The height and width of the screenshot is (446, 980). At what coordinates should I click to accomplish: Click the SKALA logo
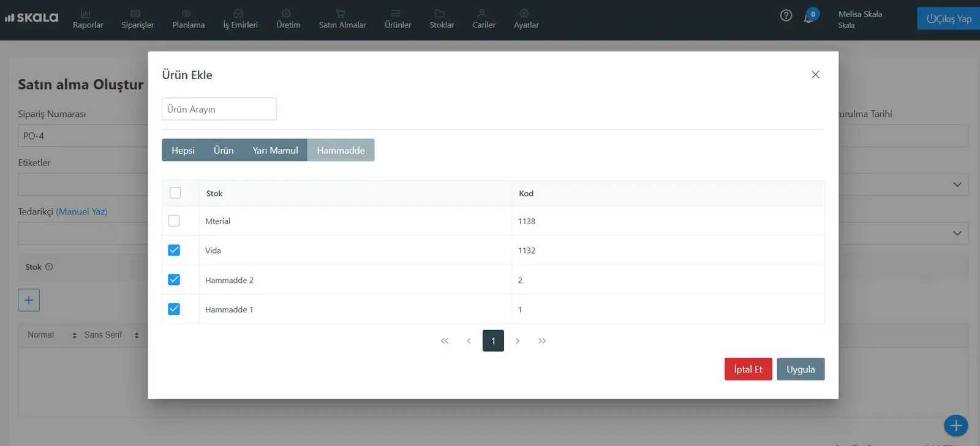point(31,18)
